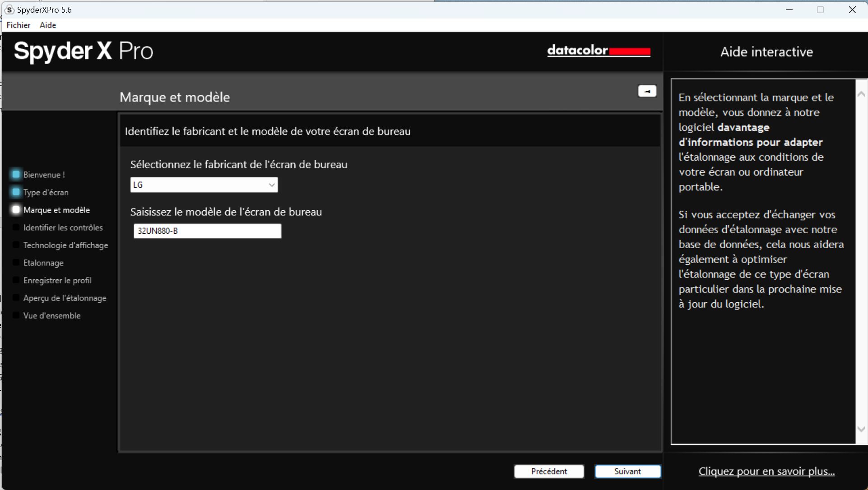Click the Marque et modèle white indicator square
Image resolution: width=868 pixels, height=490 pixels.
[16, 209]
